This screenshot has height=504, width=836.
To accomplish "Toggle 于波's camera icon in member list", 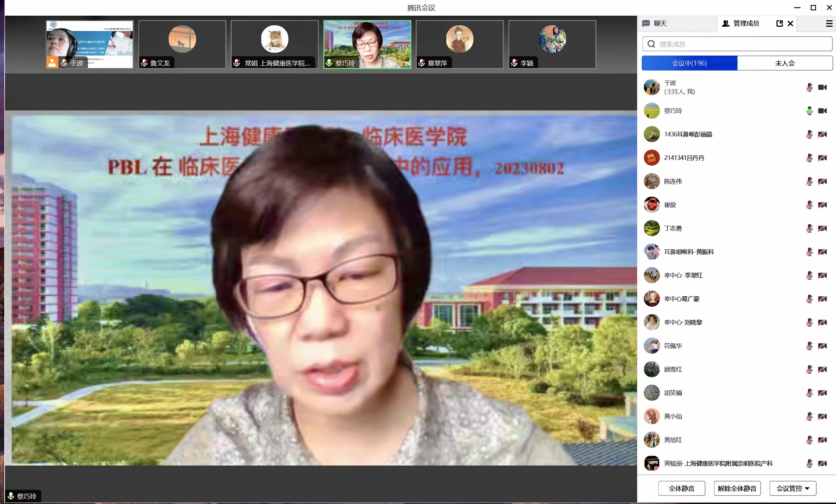I will coord(822,87).
